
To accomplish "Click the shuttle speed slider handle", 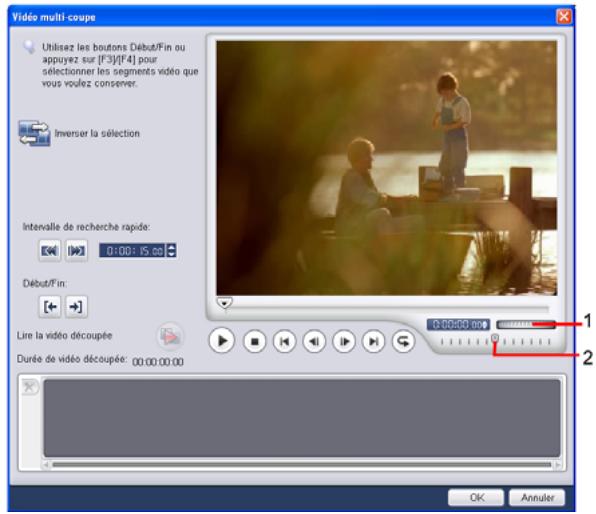I will 495,338.
